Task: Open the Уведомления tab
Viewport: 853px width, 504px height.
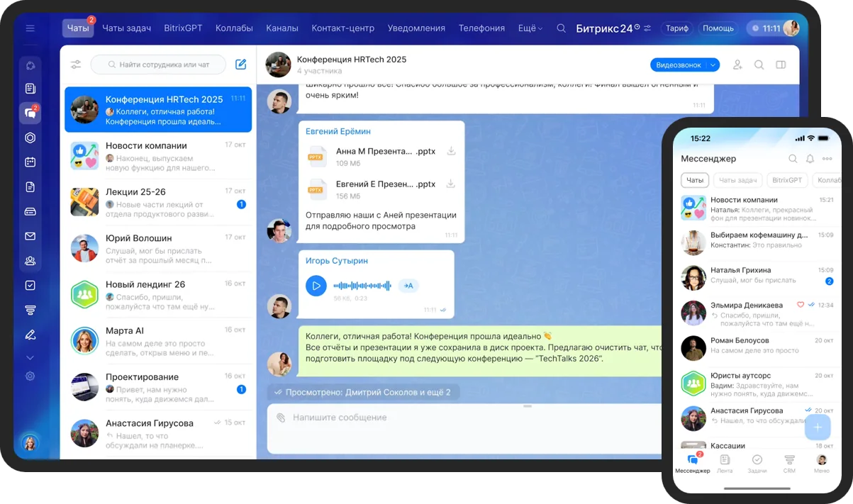Action: click(416, 28)
